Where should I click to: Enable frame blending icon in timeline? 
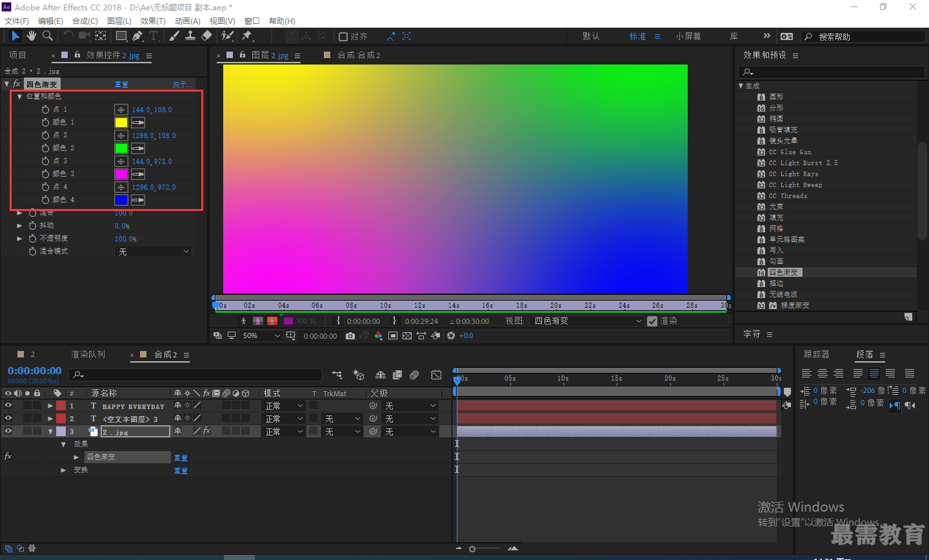pyautogui.click(x=397, y=374)
